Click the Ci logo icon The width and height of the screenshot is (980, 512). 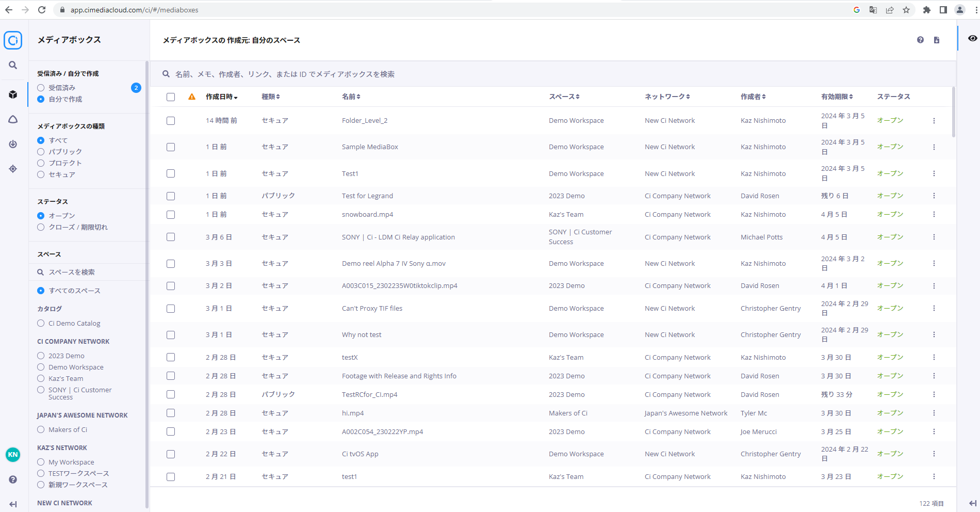coord(13,40)
